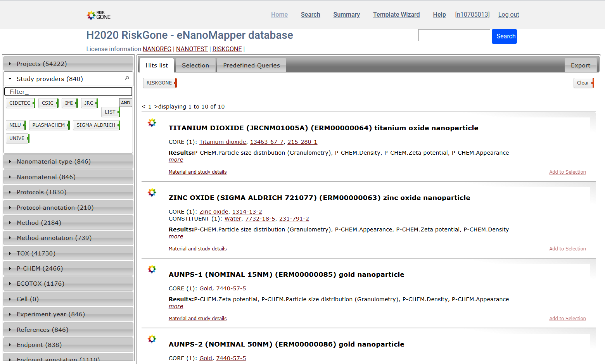Expand the Nanomaterial (846) facet
This screenshot has width=605, height=364.
pos(68,177)
